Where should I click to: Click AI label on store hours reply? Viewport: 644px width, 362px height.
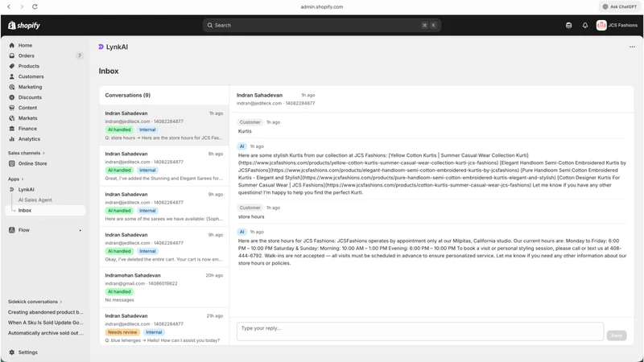pyautogui.click(x=242, y=232)
